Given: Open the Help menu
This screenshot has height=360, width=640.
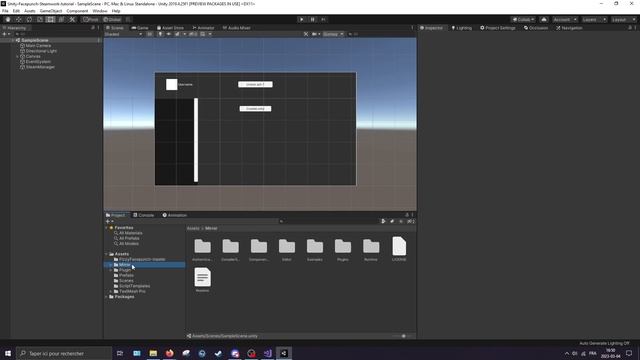Looking at the screenshot, I should coord(116,11).
